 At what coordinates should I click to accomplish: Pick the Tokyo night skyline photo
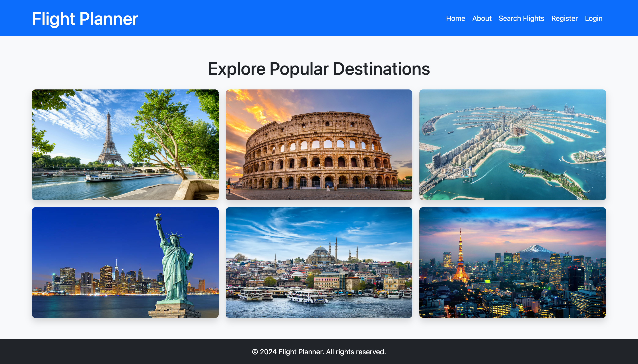[x=512, y=262]
